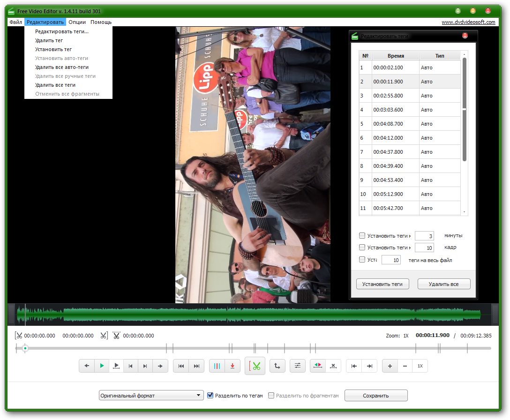The width and height of the screenshot is (510, 420).
Task: Select "Удалить все теги" menu entry
Action: coord(55,85)
